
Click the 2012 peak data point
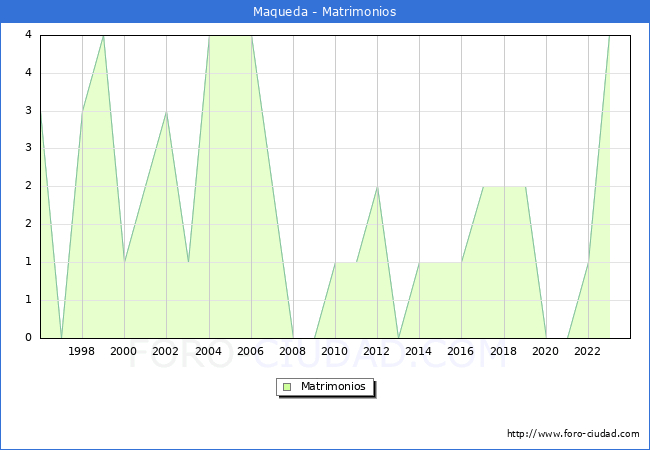(377, 187)
